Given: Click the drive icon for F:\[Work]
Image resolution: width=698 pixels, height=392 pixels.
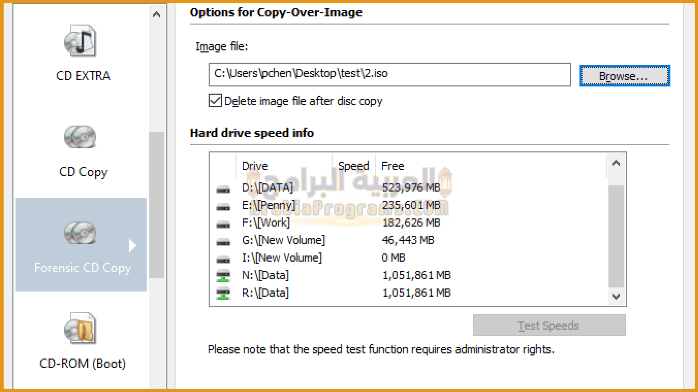Looking at the screenshot, I should pyautogui.click(x=223, y=224).
